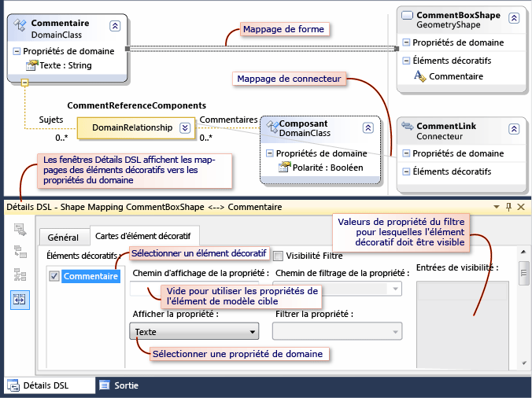The height and width of the screenshot is (398, 532).
Task: Switch to the Général tab
Action: [x=63, y=238]
